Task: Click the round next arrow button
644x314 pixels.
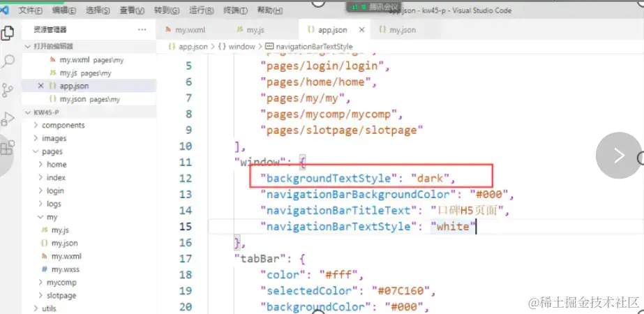Action: 619,156
